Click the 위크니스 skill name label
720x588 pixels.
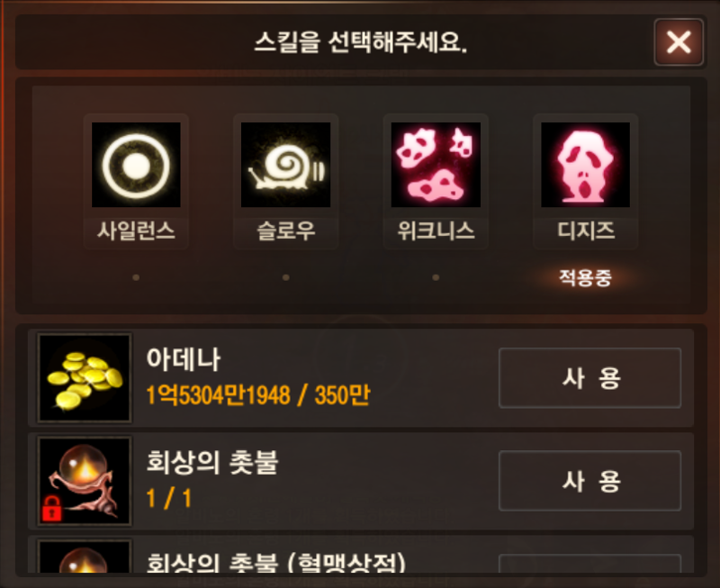(436, 231)
